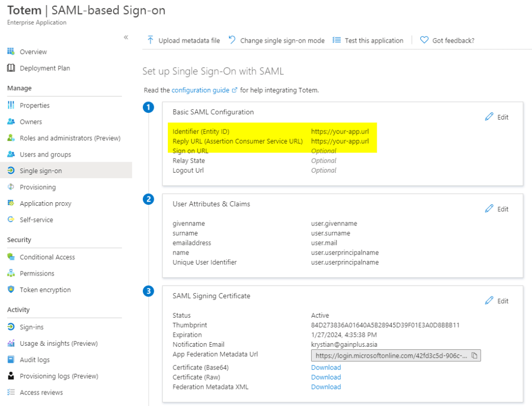The width and height of the screenshot is (532, 406).
Task: Click the Sign-ins icon
Action: pyautogui.click(x=11, y=326)
